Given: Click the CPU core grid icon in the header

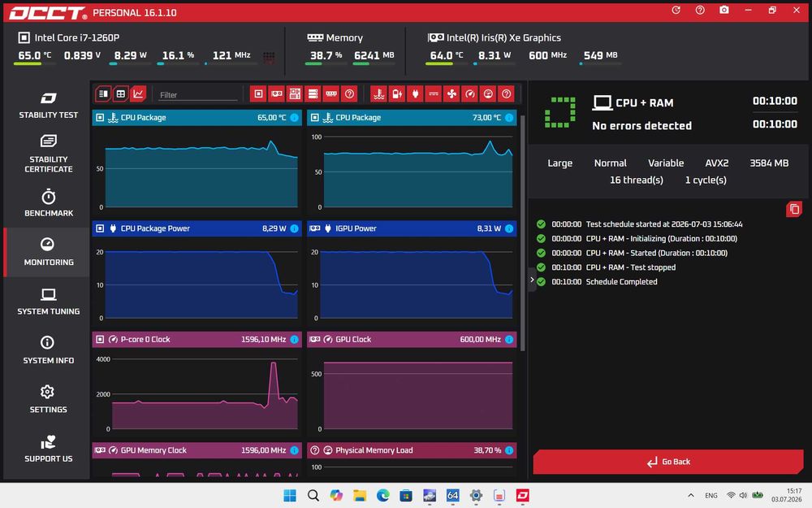Looking at the screenshot, I should (x=269, y=57).
